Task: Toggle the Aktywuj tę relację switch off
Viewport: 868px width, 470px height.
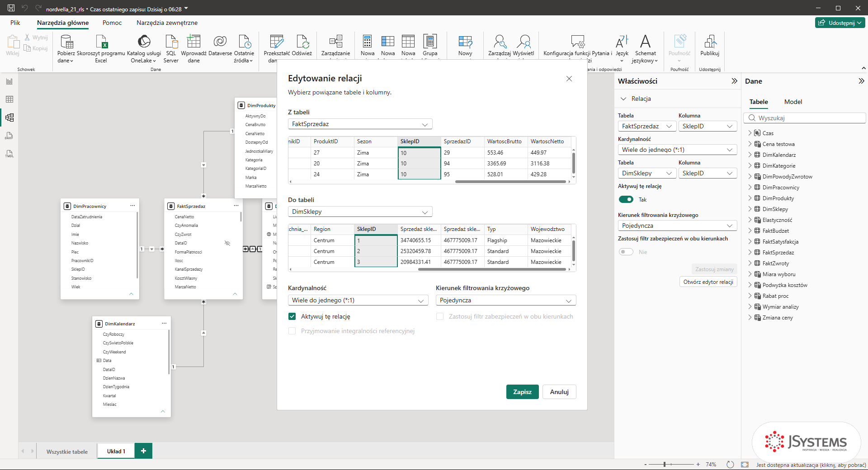Action: click(x=626, y=199)
